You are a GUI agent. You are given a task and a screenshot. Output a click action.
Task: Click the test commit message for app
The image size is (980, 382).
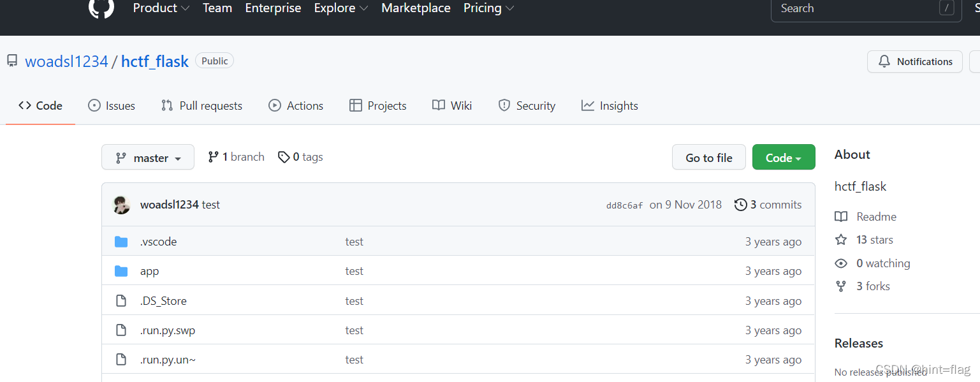tap(355, 271)
